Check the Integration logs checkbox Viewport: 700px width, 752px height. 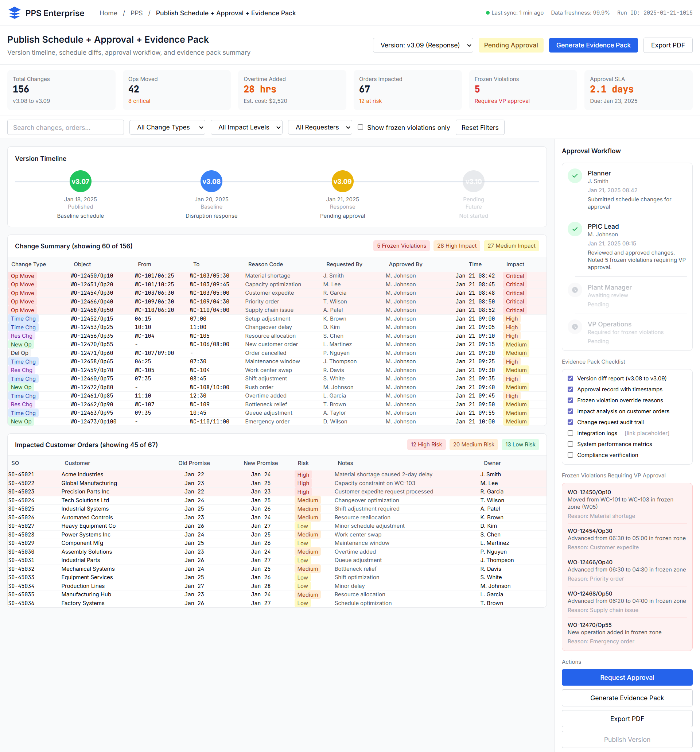tap(570, 433)
